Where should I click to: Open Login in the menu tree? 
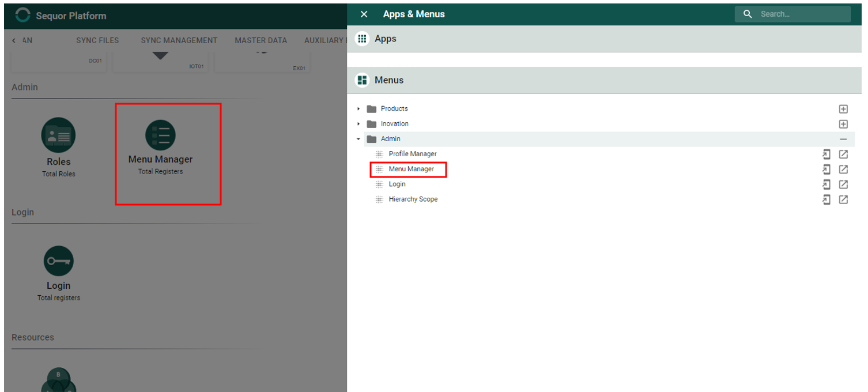tap(397, 184)
